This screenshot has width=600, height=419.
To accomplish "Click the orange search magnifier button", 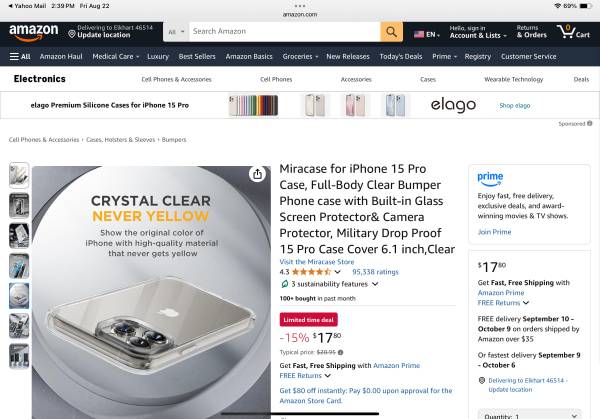I will [391, 32].
